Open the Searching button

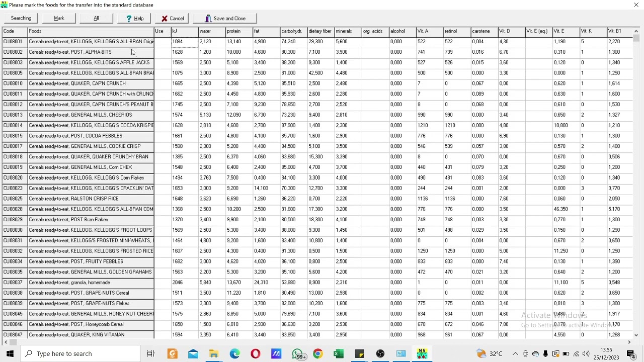pos(21,19)
